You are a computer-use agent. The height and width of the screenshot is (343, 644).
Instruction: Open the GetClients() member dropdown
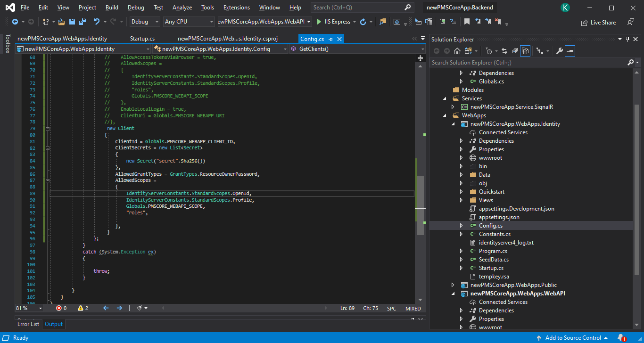pyautogui.click(x=357, y=49)
